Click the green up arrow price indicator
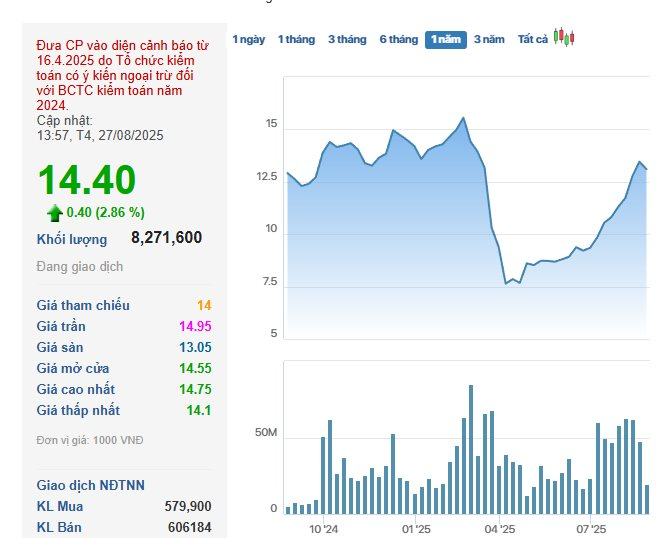Image resolution: width=660 pixels, height=538 pixels. point(55,212)
